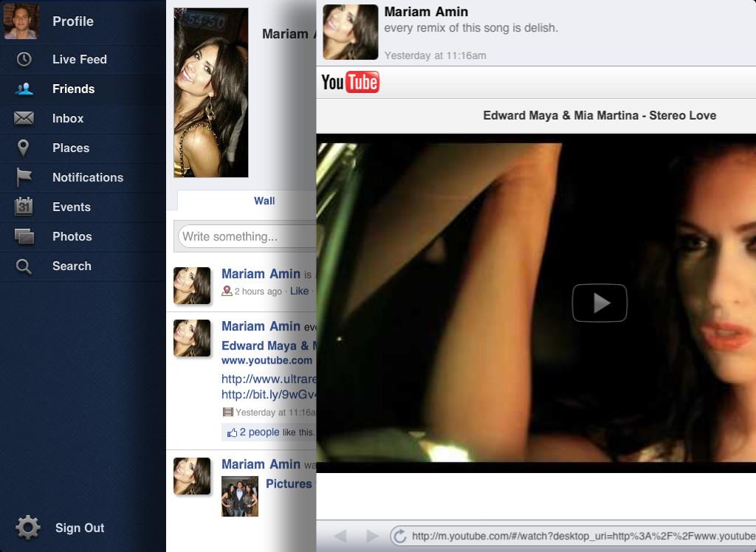
Task: Open Search with the magnifier icon
Action: pos(23,266)
